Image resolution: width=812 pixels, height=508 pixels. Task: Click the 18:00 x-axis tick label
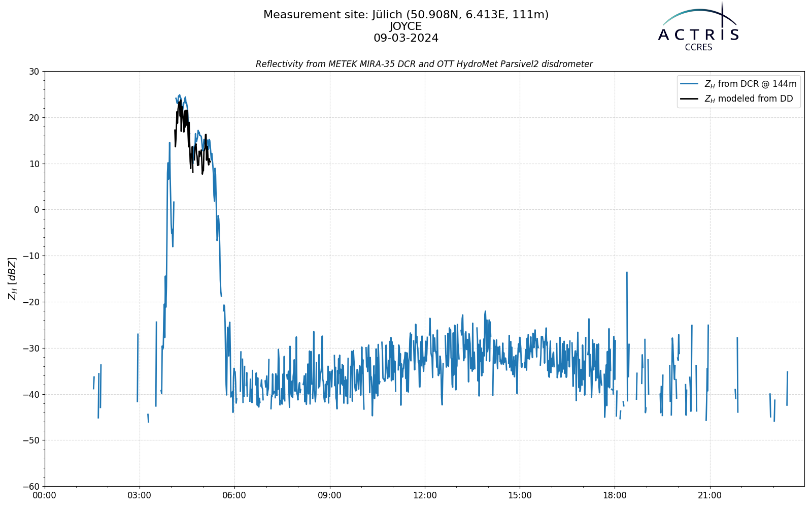[x=615, y=495]
